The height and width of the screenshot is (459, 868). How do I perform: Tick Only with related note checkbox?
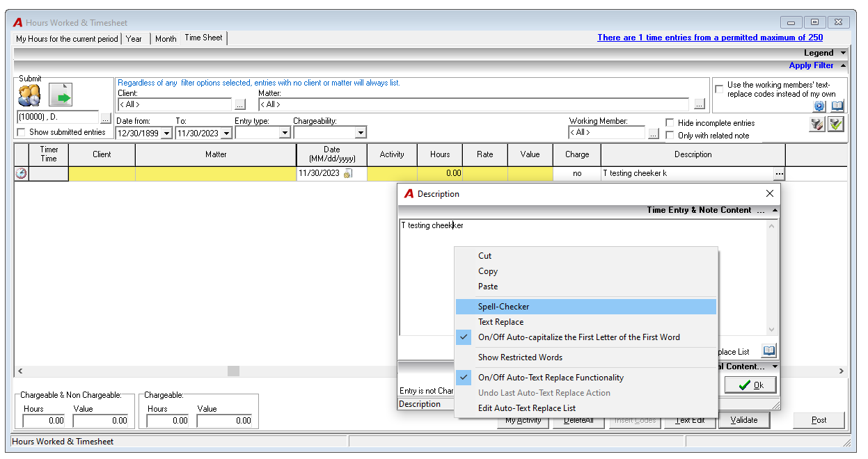click(670, 136)
